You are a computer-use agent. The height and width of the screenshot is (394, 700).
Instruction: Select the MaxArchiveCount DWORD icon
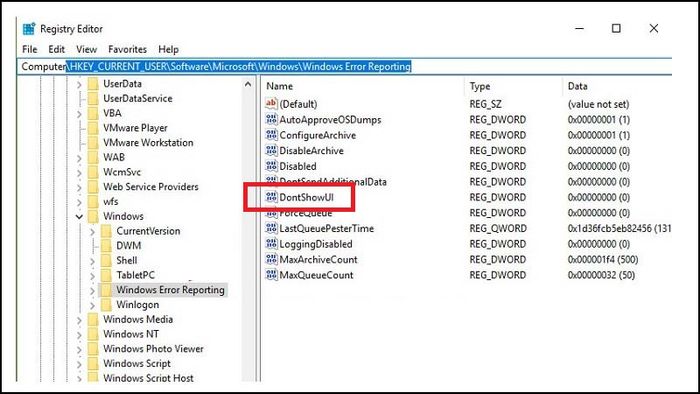click(271, 259)
